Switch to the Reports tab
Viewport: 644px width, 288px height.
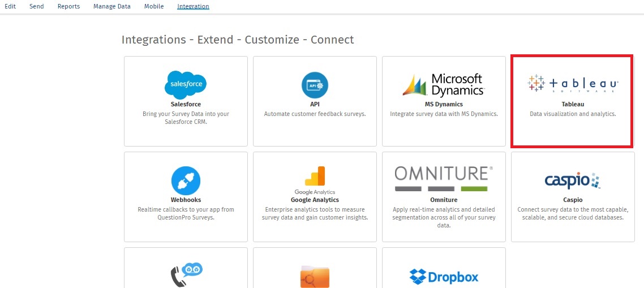[68, 7]
